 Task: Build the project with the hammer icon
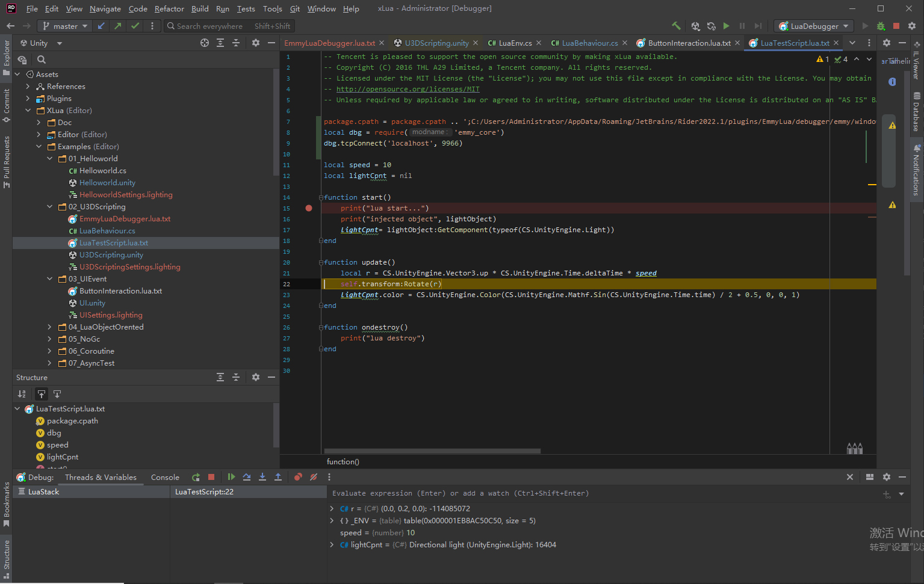tap(677, 26)
